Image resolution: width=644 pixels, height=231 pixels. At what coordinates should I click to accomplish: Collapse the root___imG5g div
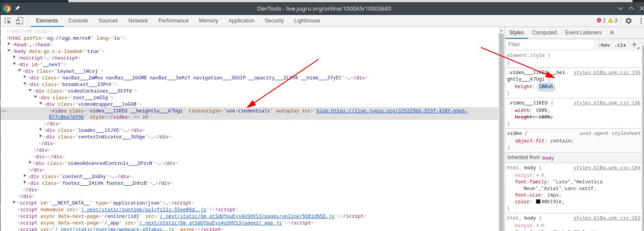point(36,97)
